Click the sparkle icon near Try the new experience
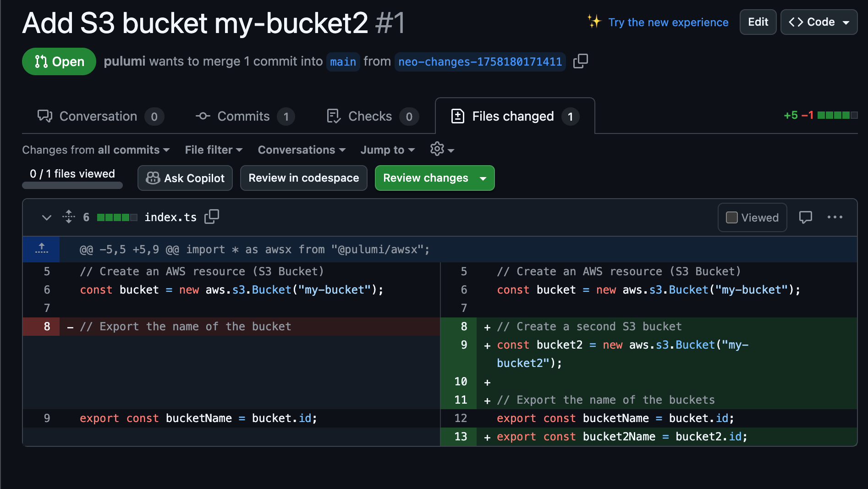868x489 pixels. tap(594, 22)
